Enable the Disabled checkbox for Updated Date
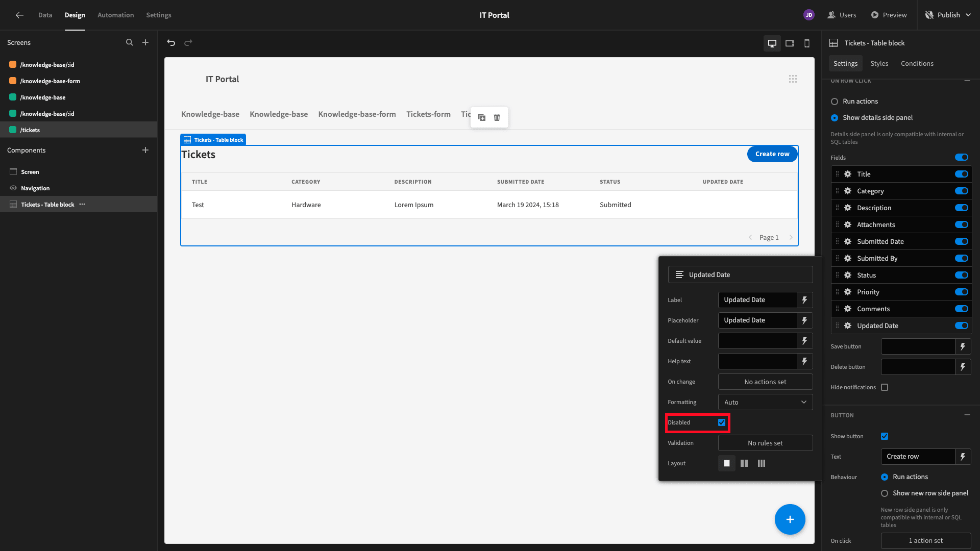 click(722, 422)
